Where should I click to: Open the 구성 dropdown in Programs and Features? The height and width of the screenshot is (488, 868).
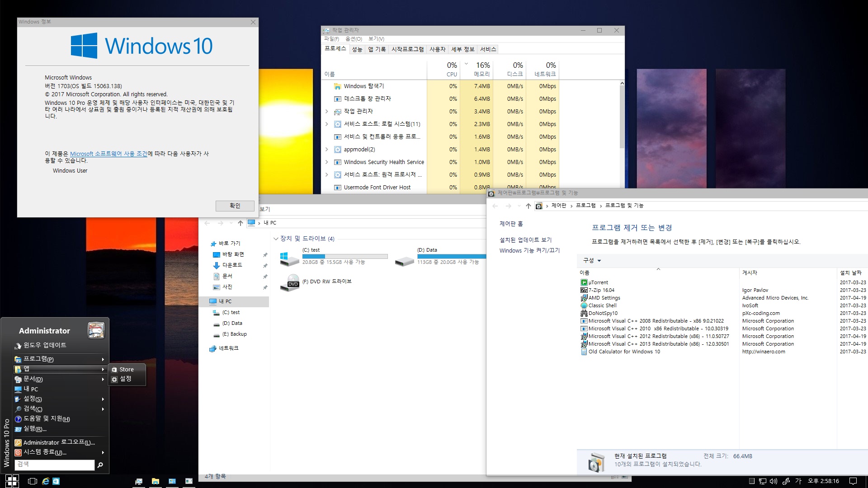click(592, 261)
